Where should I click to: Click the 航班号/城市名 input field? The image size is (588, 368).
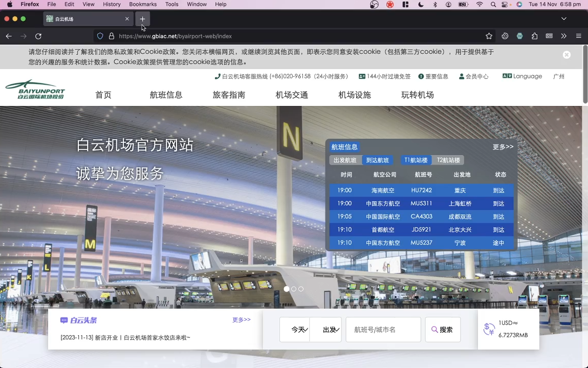[383, 330]
